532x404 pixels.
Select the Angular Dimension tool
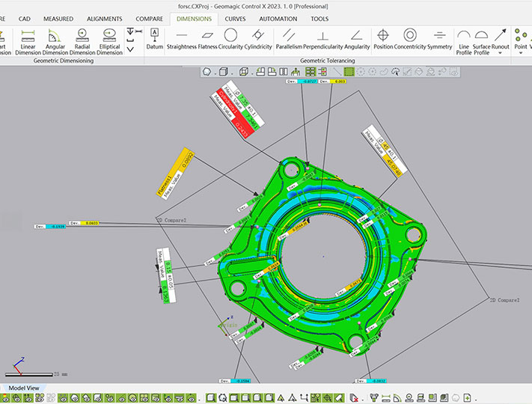point(55,41)
